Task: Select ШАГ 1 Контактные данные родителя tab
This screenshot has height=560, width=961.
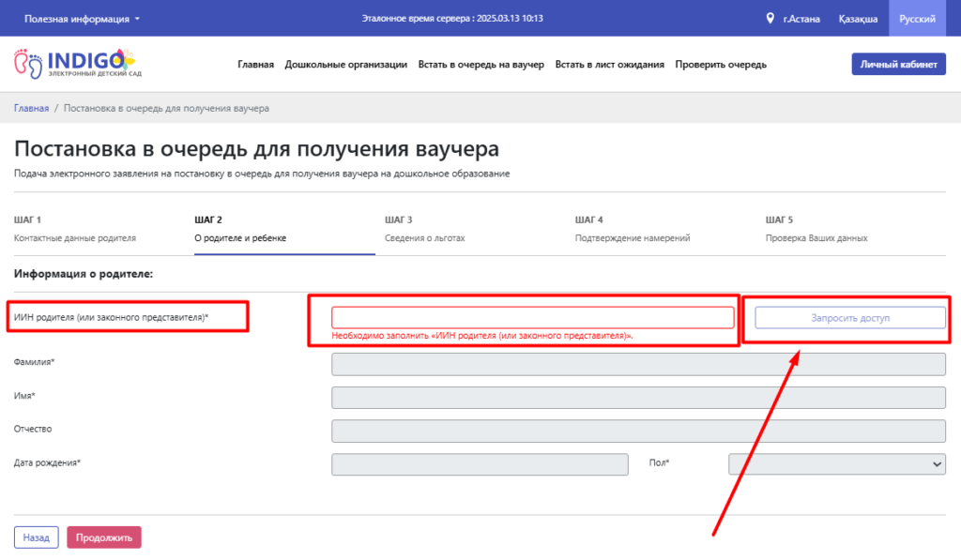Action: click(75, 229)
